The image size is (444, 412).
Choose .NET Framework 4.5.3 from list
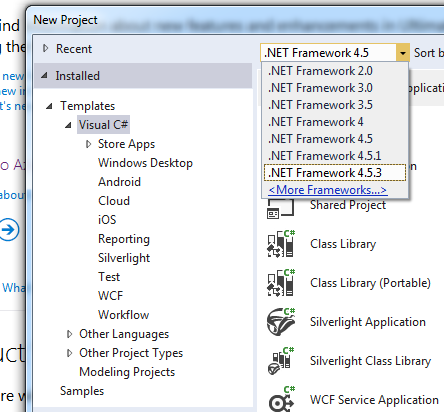point(335,173)
